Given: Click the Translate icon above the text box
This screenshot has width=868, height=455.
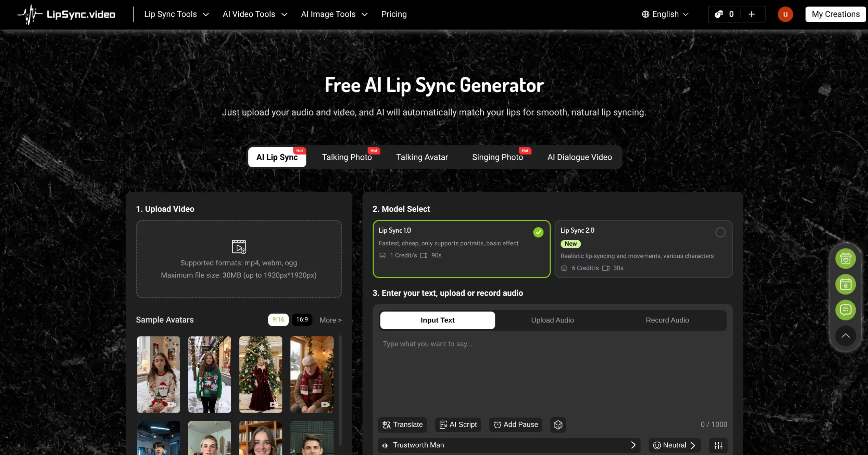Looking at the screenshot, I should (x=402, y=425).
